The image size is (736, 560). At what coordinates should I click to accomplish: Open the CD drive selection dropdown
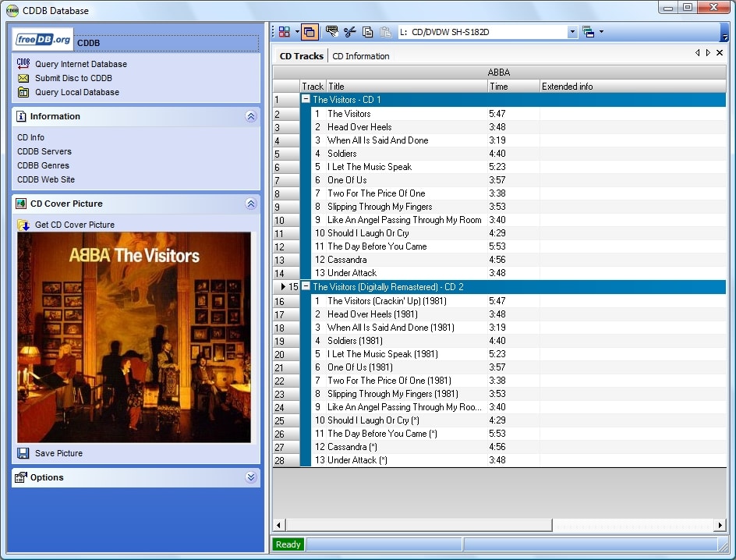tap(572, 32)
